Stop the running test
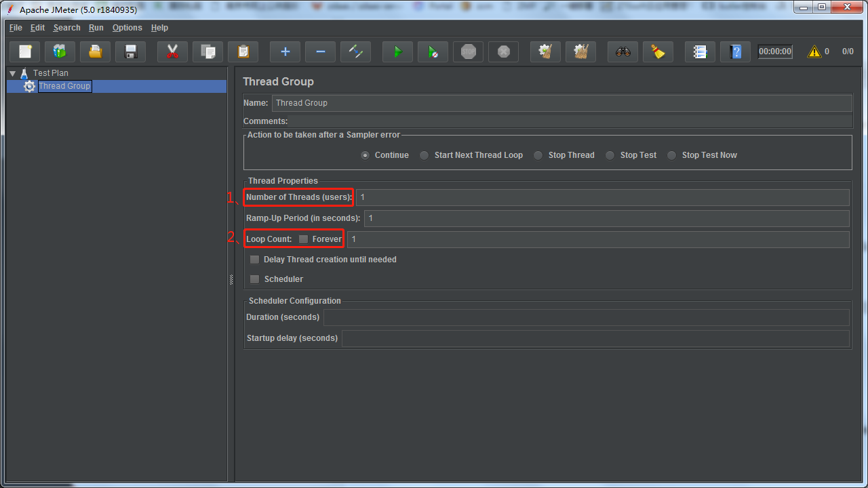This screenshot has height=488, width=868. [x=468, y=52]
